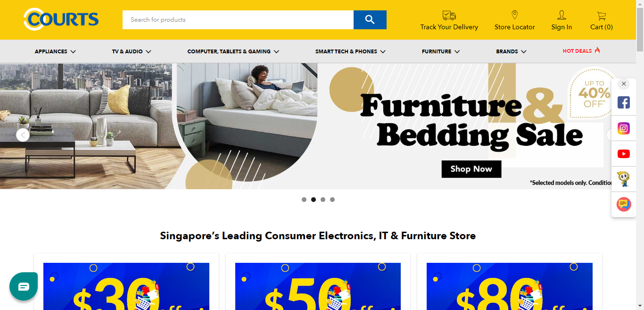644x310 pixels.
Task: Open the teal chat bubble widget
Action: click(24, 286)
